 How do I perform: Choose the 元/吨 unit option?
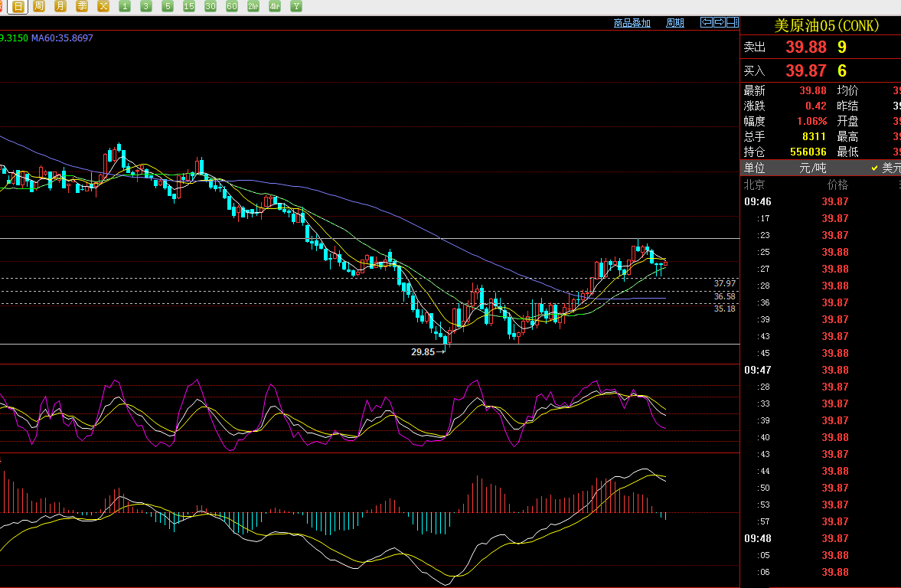[x=813, y=168]
